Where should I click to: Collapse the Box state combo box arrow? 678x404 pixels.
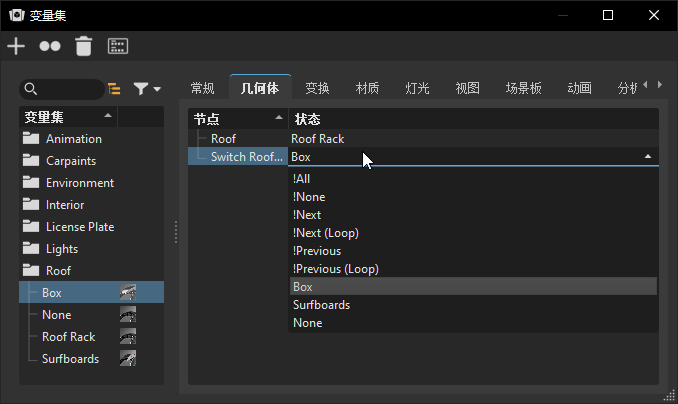point(648,157)
